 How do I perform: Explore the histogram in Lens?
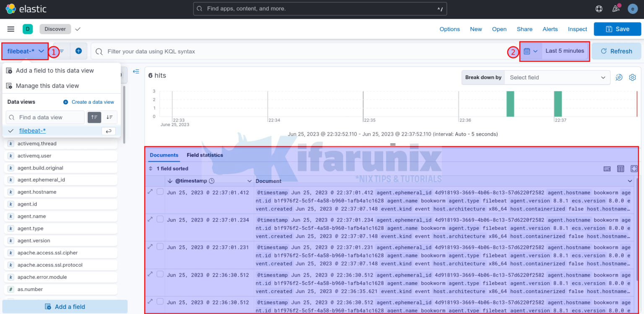pos(619,77)
